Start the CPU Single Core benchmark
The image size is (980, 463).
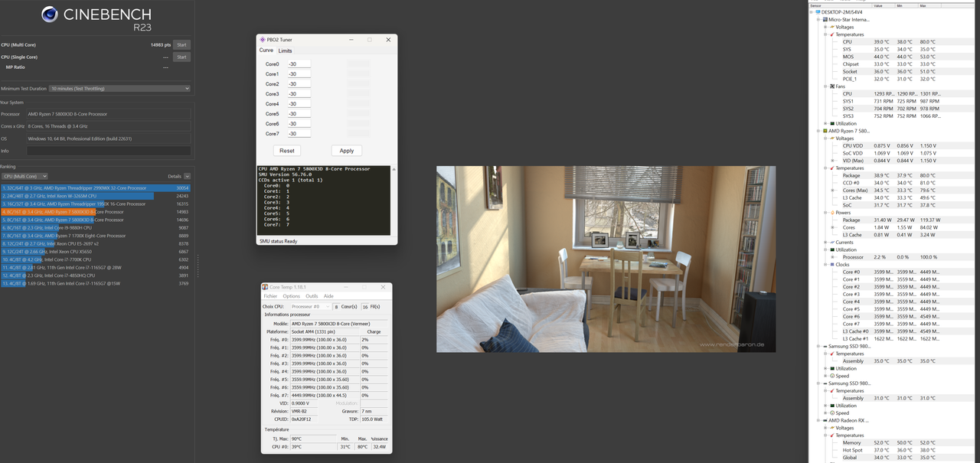click(181, 57)
